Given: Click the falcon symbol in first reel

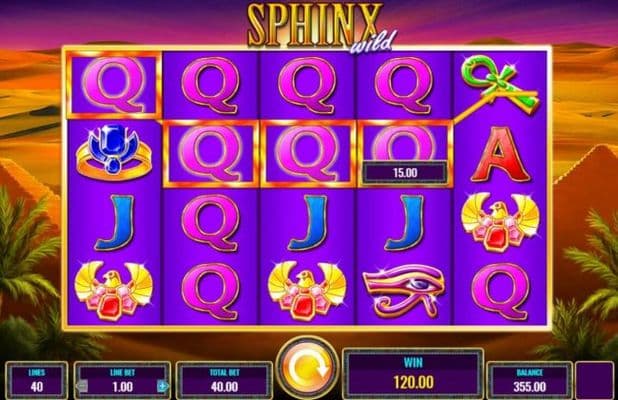Looking at the screenshot, I should click(114, 290).
